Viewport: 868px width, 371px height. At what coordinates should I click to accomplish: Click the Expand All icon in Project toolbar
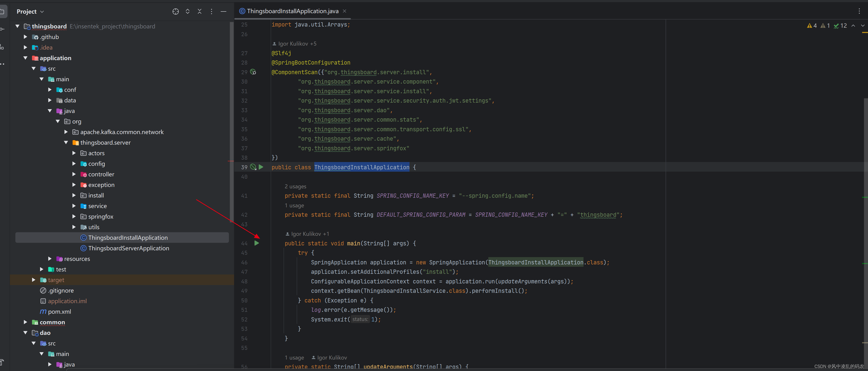tap(188, 11)
